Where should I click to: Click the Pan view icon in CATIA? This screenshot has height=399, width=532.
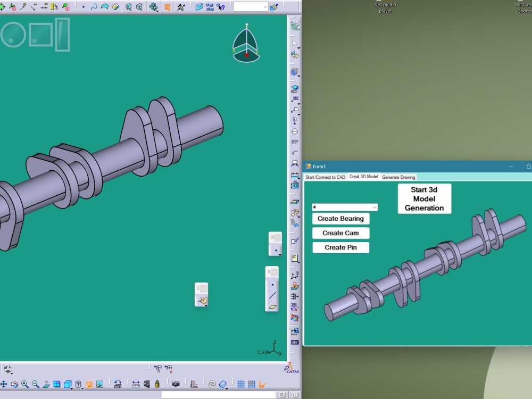[x=4, y=384]
